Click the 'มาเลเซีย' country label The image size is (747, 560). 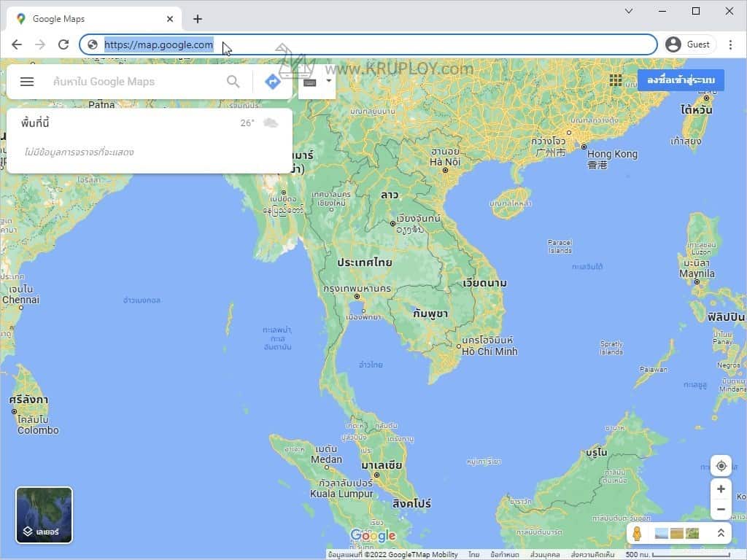pyautogui.click(x=381, y=465)
